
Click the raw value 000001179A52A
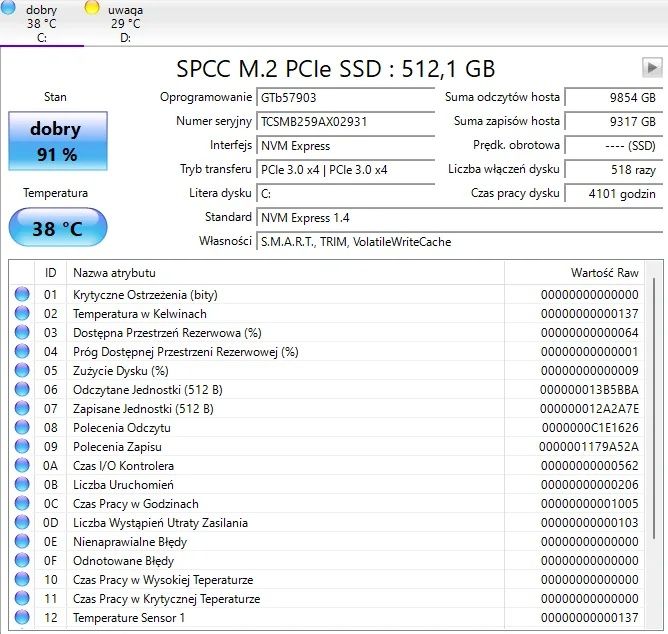[x=589, y=447]
